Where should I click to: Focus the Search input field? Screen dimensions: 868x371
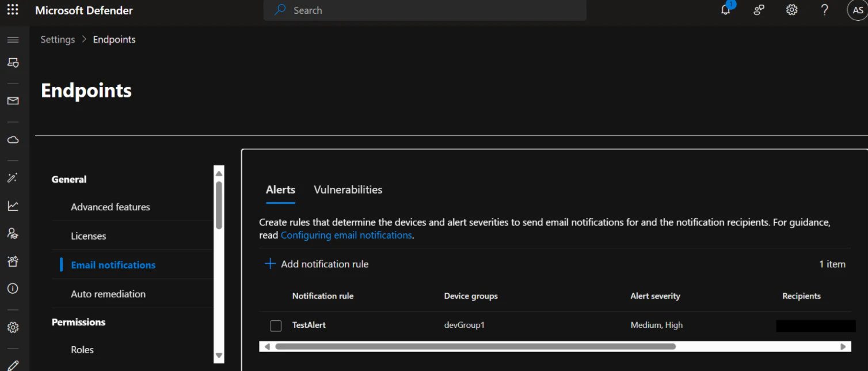(x=425, y=10)
